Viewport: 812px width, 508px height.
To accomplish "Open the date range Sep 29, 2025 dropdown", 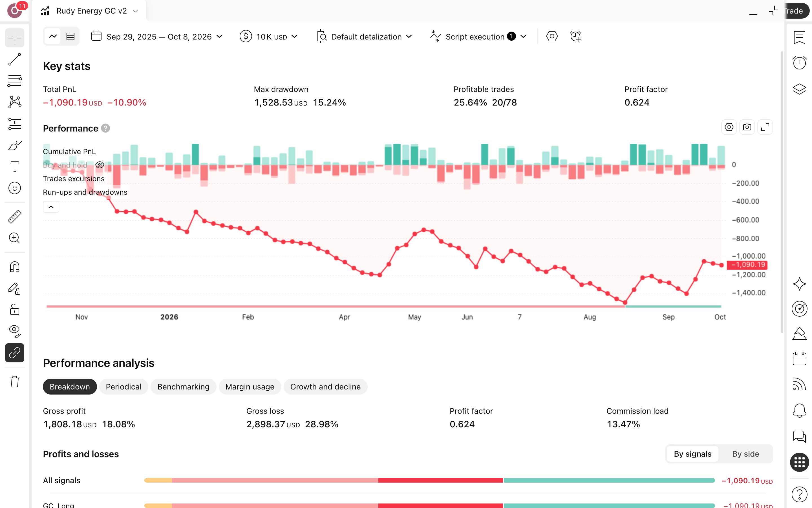I will (x=157, y=36).
